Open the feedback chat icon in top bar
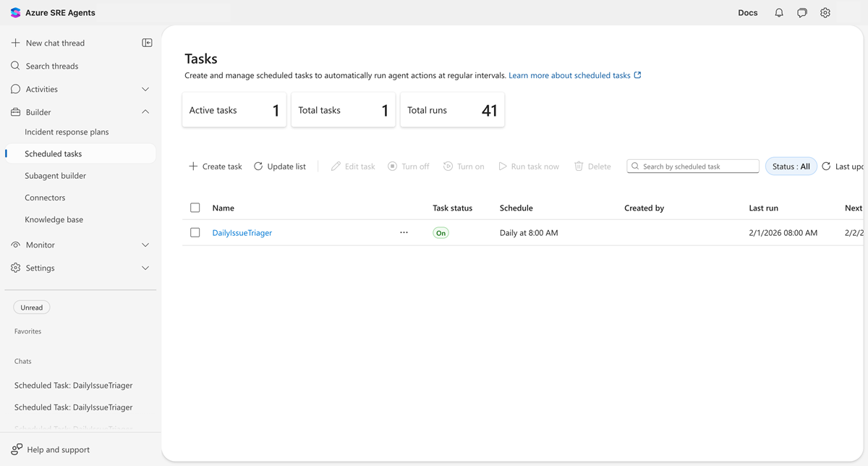Image resolution: width=868 pixels, height=466 pixels. pos(801,12)
